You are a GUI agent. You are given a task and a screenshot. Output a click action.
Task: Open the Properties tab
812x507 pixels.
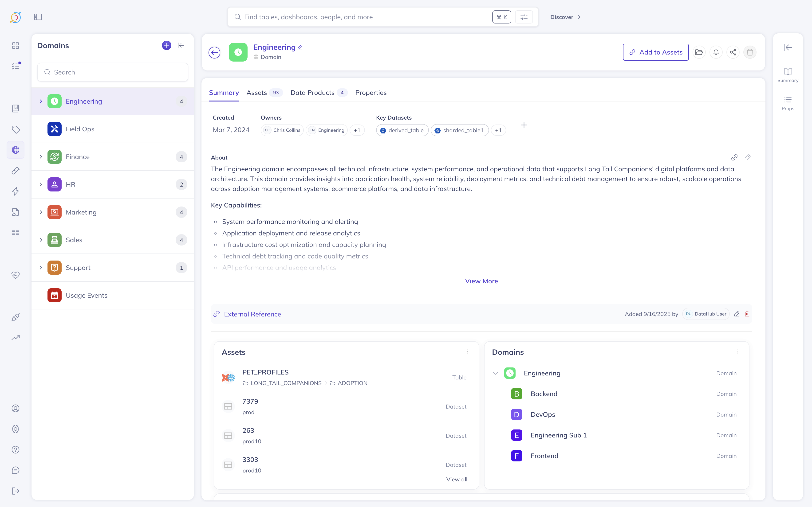coord(371,93)
